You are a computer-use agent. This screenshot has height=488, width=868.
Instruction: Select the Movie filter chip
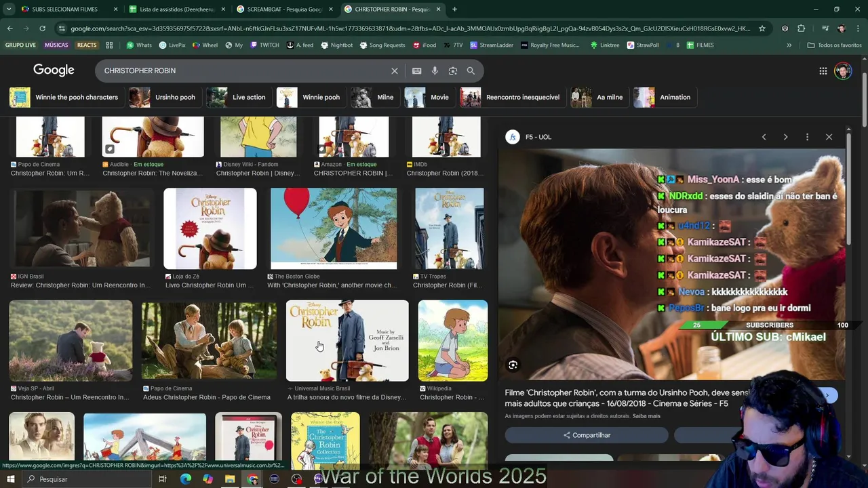pyautogui.click(x=429, y=97)
